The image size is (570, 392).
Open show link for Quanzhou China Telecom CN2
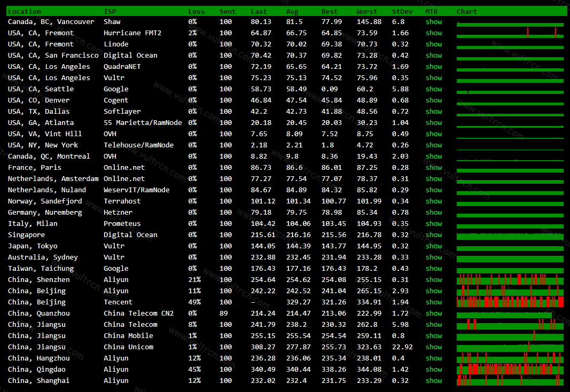pyautogui.click(x=434, y=313)
